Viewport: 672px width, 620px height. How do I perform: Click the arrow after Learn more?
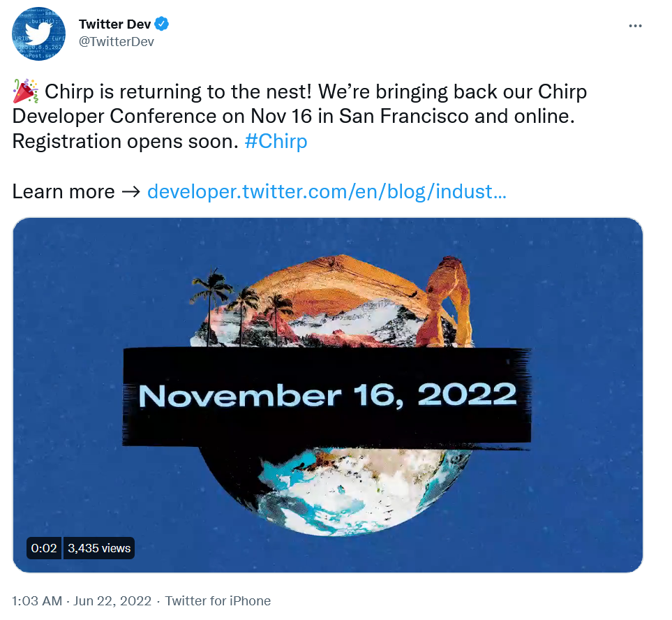click(130, 191)
